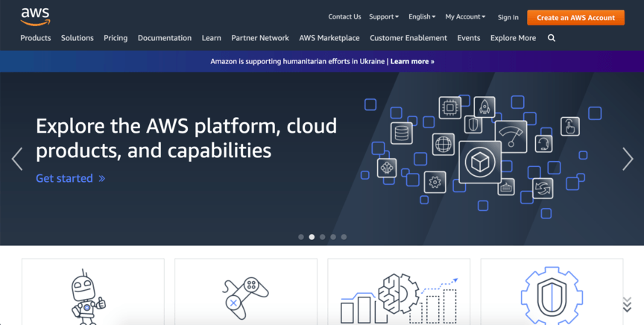Open Customer Enablement menu

408,38
